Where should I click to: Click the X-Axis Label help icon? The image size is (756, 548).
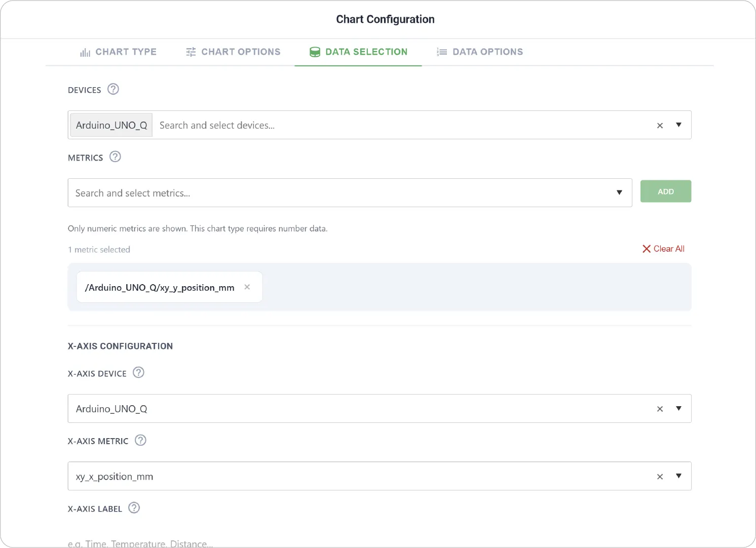pyautogui.click(x=134, y=507)
